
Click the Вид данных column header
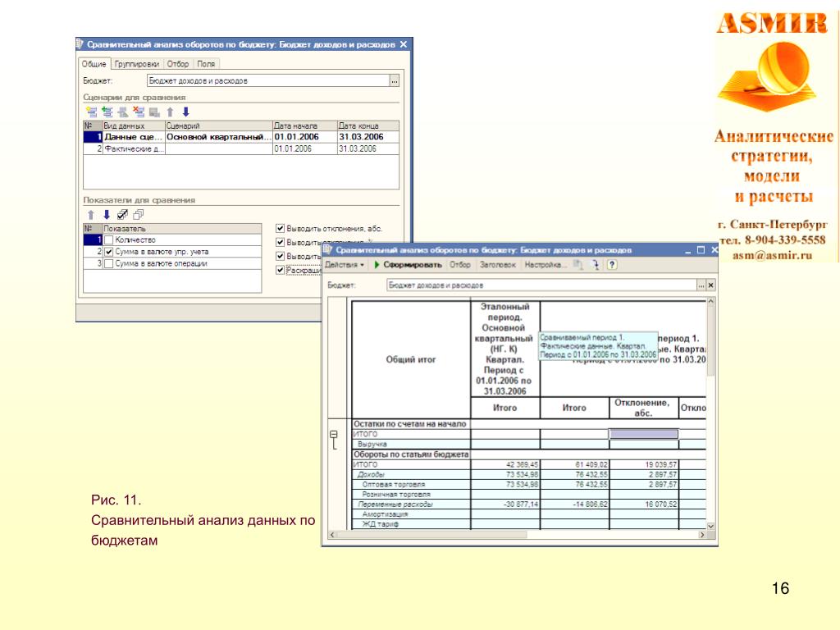click(134, 126)
